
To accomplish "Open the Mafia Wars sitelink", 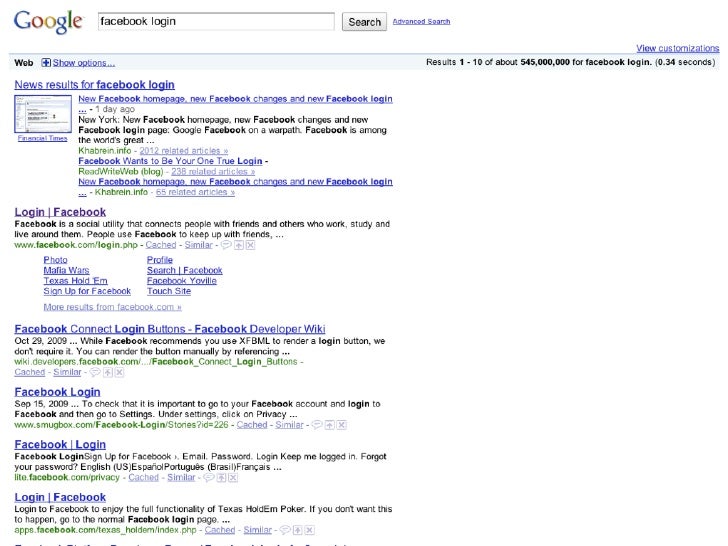I will point(66,270).
